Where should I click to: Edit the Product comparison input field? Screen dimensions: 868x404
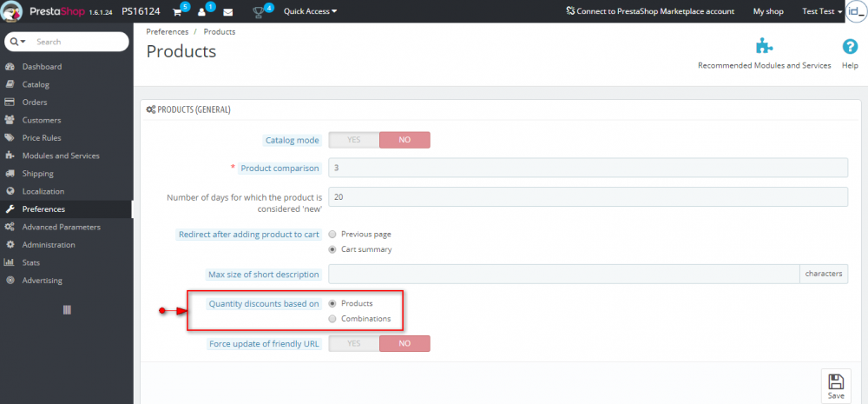[x=588, y=168]
